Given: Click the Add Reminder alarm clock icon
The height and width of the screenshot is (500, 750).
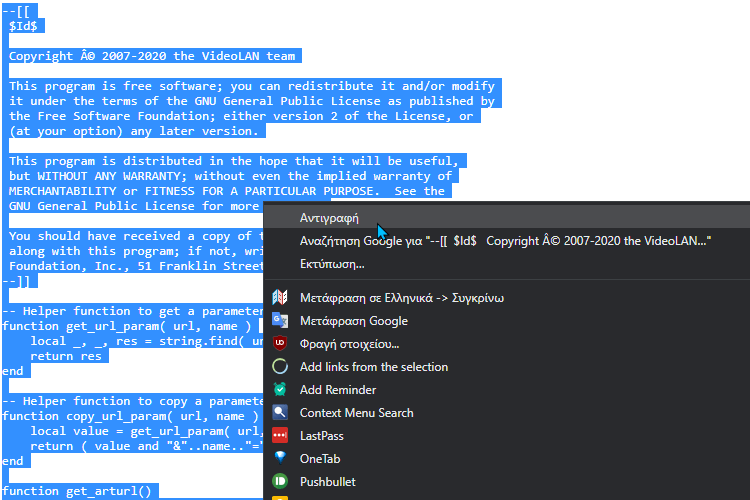Looking at the screenshot, I should [x=280, y=389].
